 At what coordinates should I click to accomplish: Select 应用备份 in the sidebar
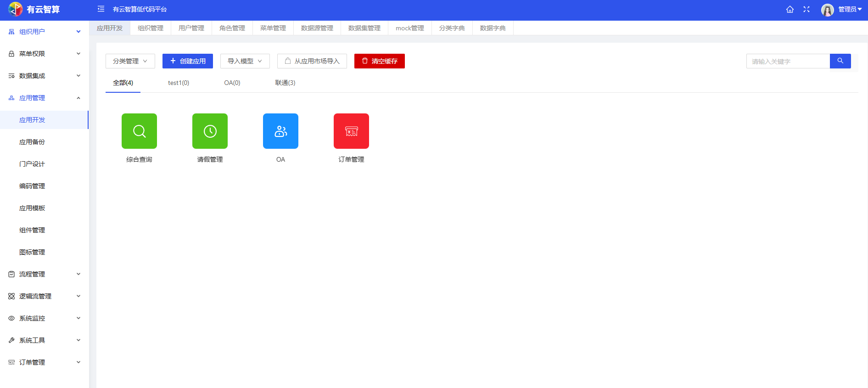click(x=32, y=142)
